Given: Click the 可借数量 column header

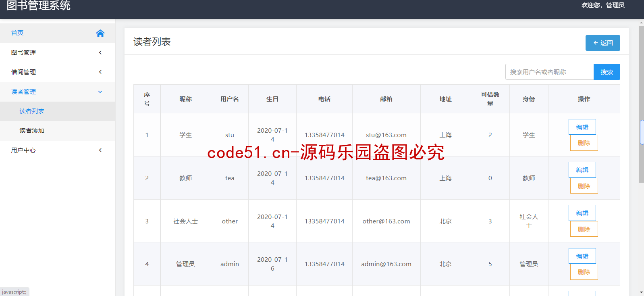Looking at the screenshot, I should coord(490,99).
